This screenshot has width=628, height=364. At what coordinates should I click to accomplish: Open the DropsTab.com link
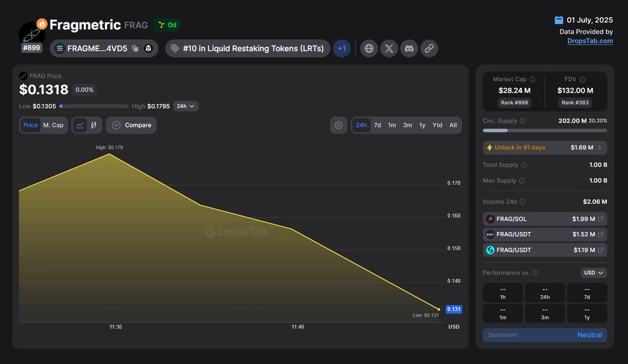(590, 41)
